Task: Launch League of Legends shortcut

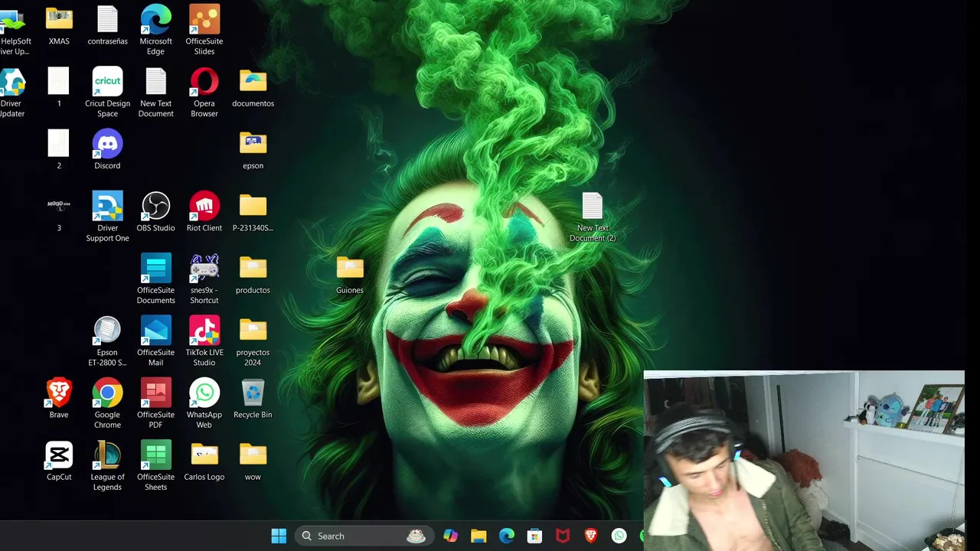Action: pyautogui.click(x=107, y=466)
